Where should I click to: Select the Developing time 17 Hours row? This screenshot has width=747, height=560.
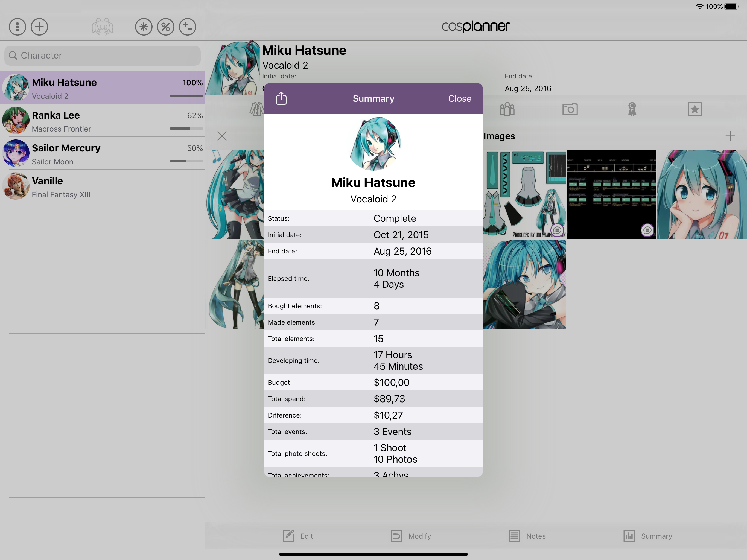coord(373,360)
